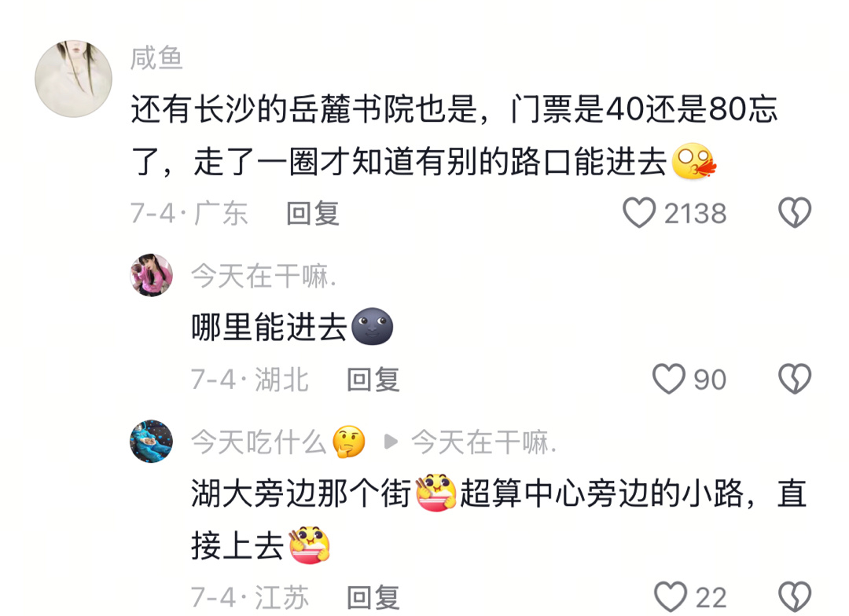This screenshot has width=849, height=616.
Task: Reply to 咸鱼's comment via 回复
Action: pos(313,213)
